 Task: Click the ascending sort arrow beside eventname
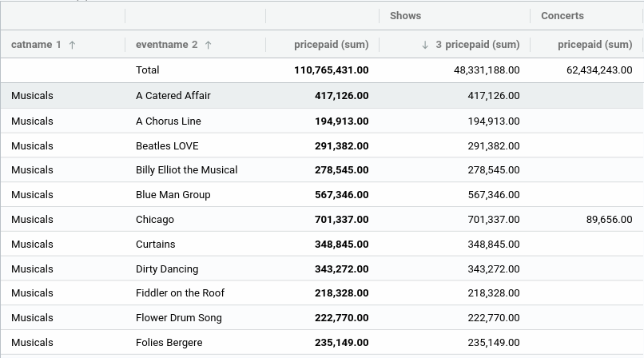click(x=209, y=46)
